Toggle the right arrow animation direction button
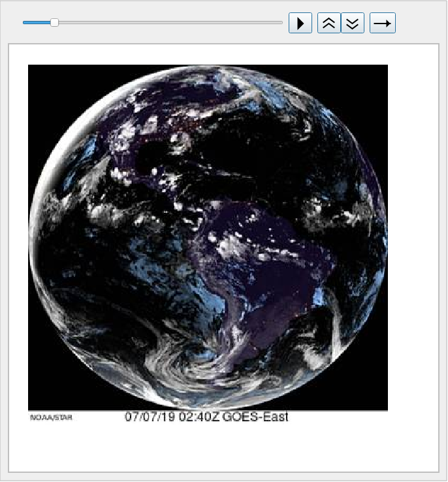This screenshot has height=482, width=448. click(383, 23)
